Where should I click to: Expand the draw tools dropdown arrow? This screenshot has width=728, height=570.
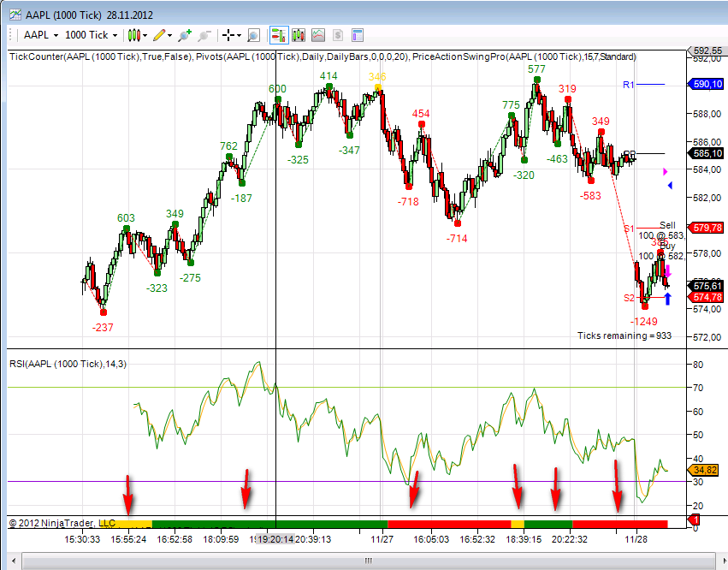click(170, 35)
